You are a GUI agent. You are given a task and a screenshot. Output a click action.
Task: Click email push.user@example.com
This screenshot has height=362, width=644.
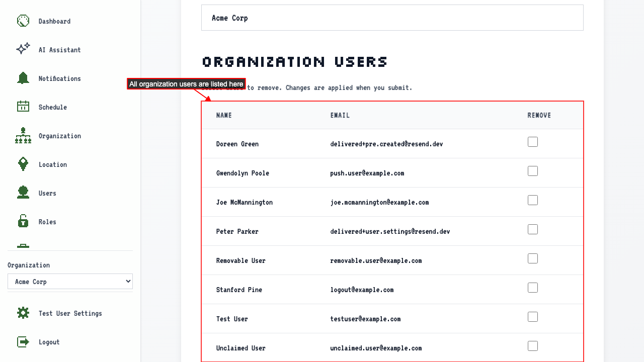(x=367, y=173)
